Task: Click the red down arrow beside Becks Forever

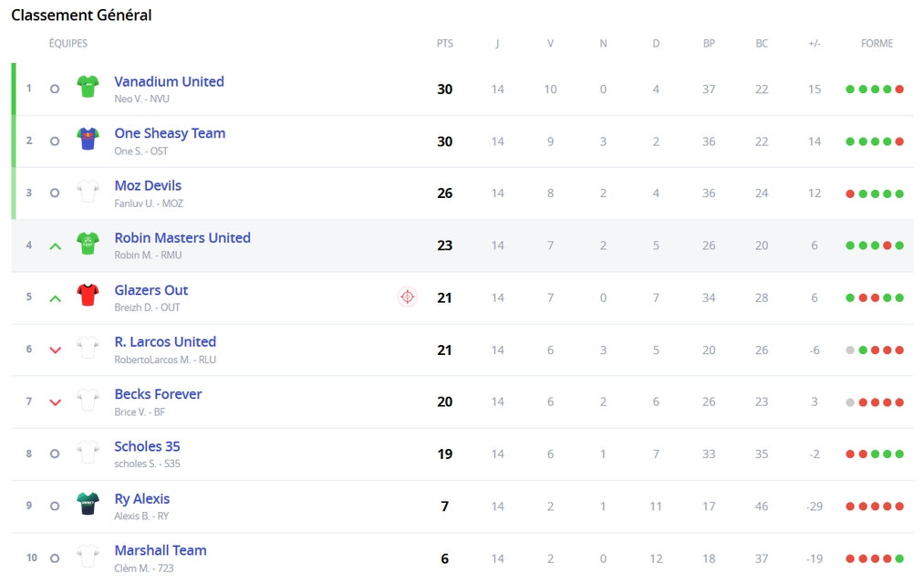Action: 55,402
